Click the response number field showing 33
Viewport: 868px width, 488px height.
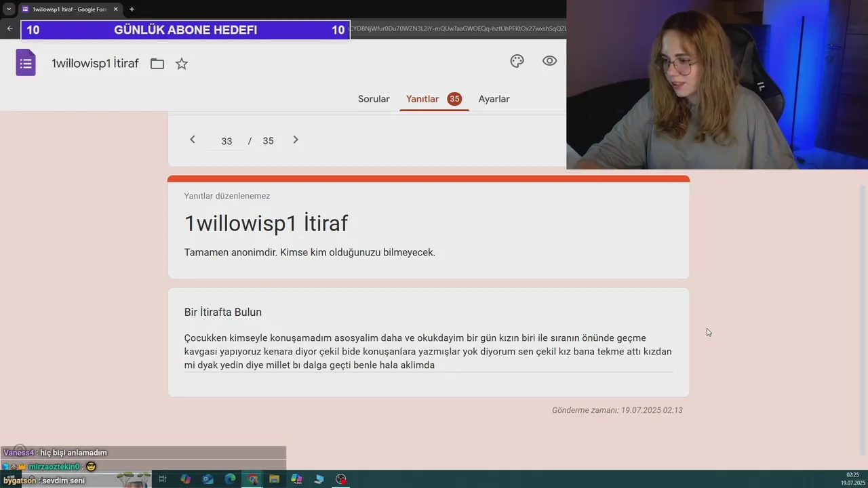tap(226, 141)
